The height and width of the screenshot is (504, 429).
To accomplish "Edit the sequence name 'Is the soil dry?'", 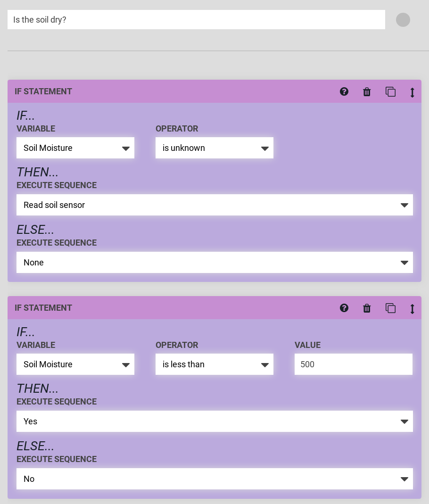I will [196, 20].
